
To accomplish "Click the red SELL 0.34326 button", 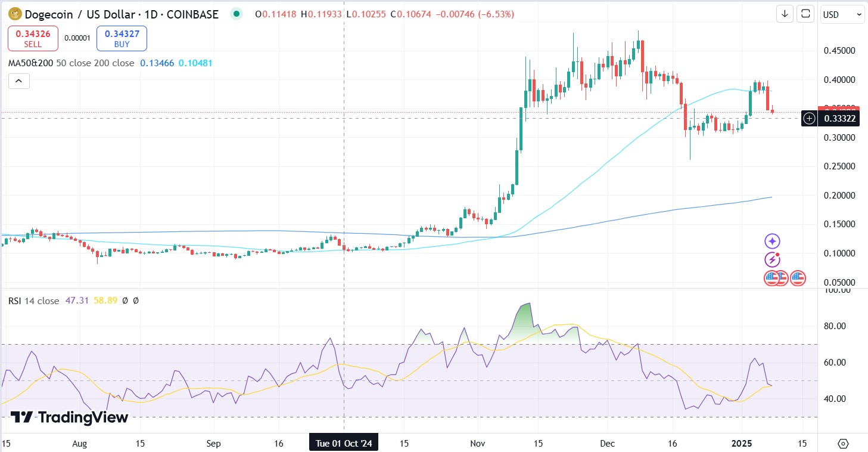I will [33, 38].
